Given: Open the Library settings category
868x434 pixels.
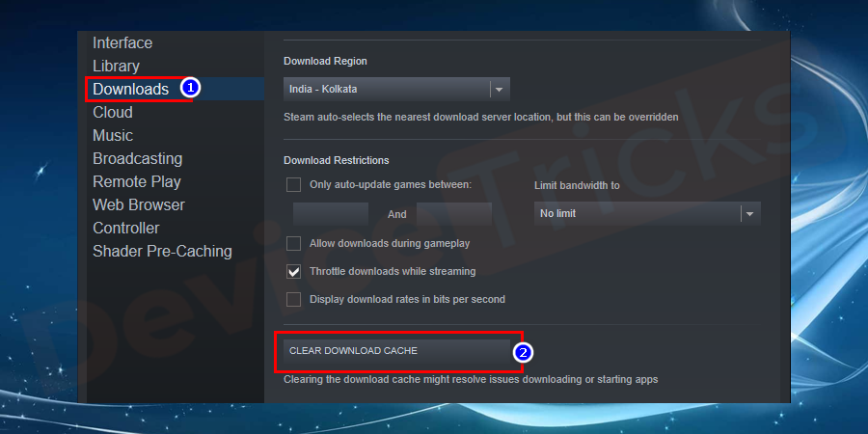Looking at the screenshot, I should click(x=116, y=66).
